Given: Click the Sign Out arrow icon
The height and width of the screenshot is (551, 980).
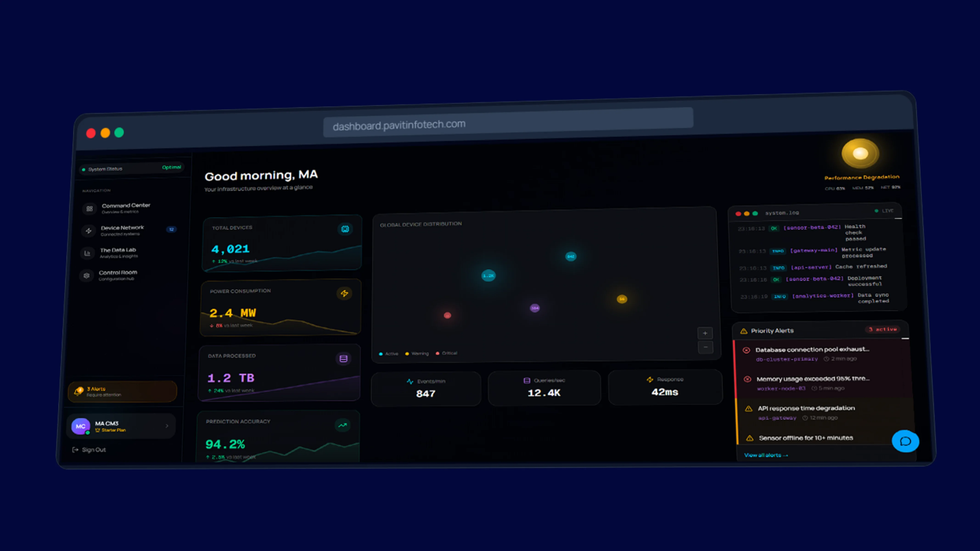Looking at the screenshot, I should point(75,450).
